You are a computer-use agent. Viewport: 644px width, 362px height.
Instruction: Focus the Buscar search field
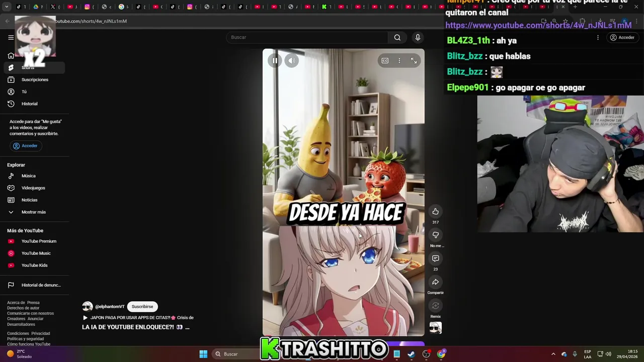(307, 37)
